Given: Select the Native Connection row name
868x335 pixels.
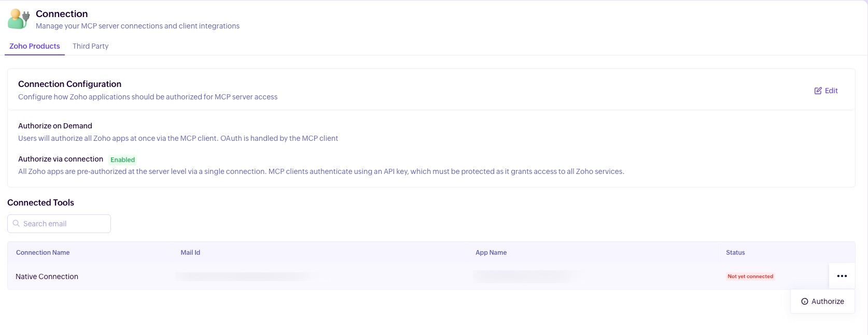Looking at the screenshot, I should click(x=47, y=276).
